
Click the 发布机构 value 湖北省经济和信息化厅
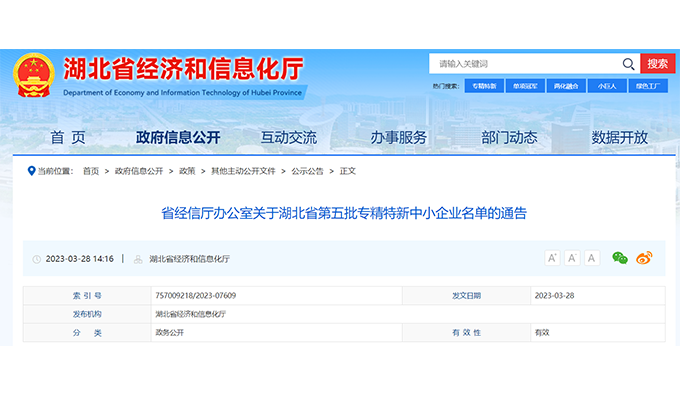click(190, 314)
